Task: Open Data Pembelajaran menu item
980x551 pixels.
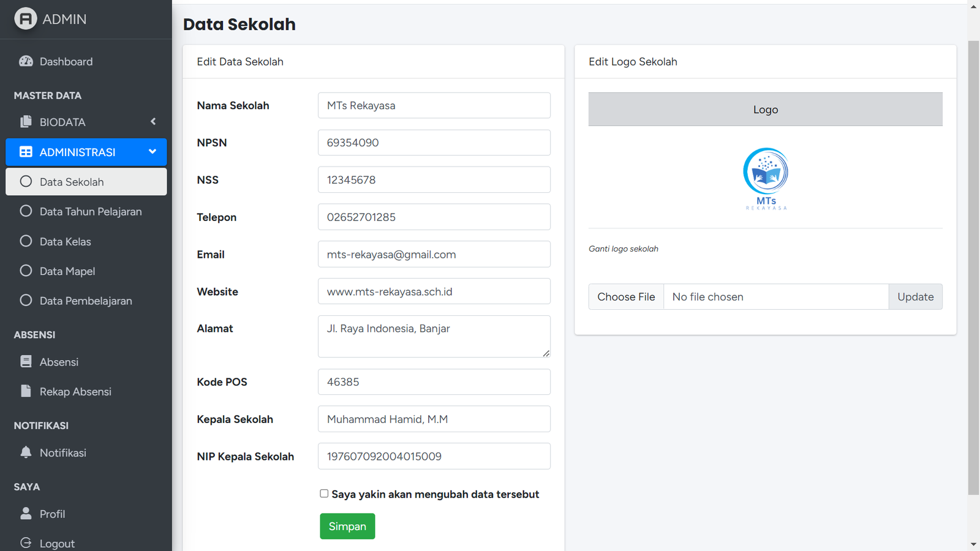Action: point(85,301)
